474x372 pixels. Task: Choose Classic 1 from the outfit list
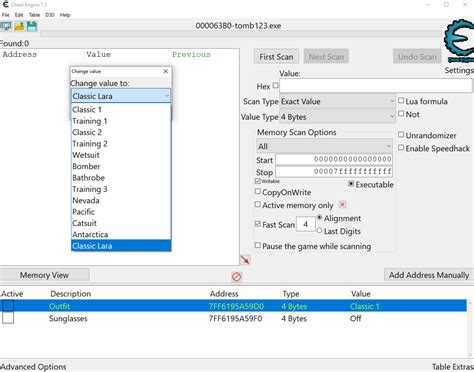(121, 110)
